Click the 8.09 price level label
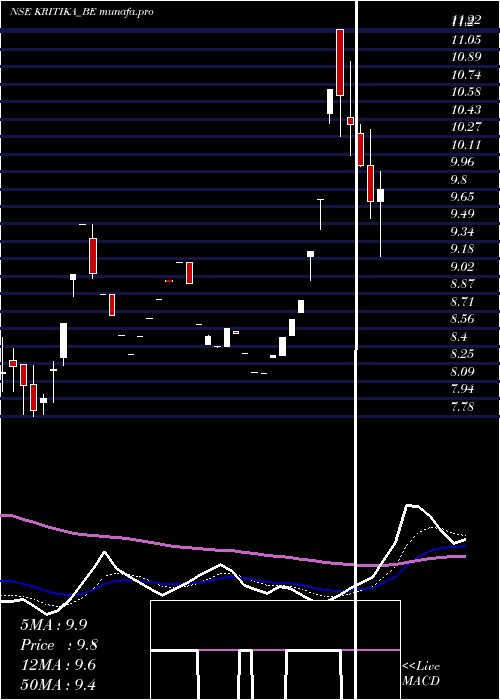The height and width of the screenshot is (700, 500). [463, 371]
